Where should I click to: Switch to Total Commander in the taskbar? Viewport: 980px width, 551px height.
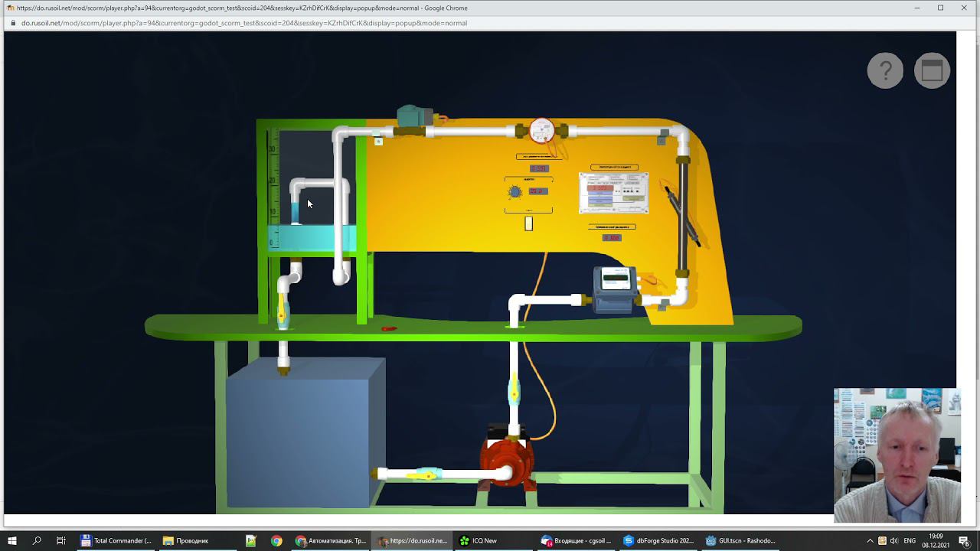116,540
